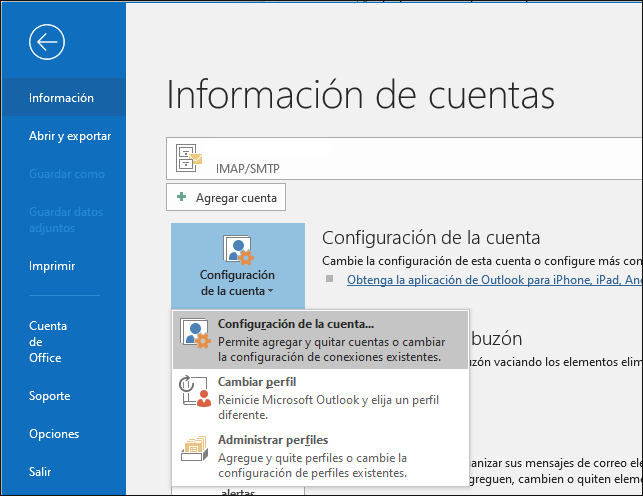Image resolution: width=643 pixels, height=496 pixels.
Task: Click the green plus icon on Agregar cuenta
Action: pyautogui.click(x=181, y=197)
